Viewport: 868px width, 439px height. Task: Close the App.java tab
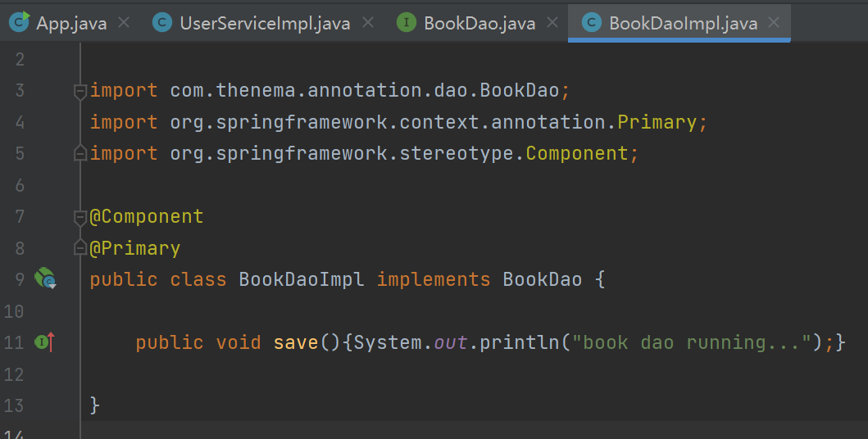[124, 23]
